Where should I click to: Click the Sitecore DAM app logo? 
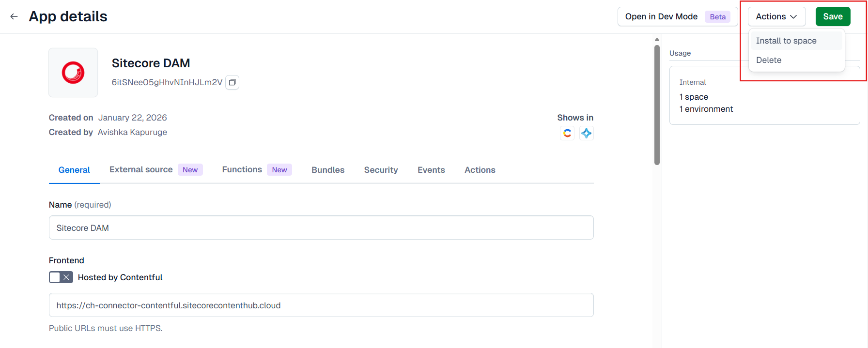73,73
